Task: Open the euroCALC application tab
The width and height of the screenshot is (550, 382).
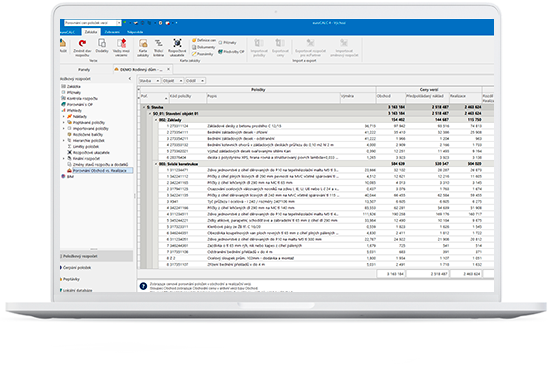Action: [68, 32]
